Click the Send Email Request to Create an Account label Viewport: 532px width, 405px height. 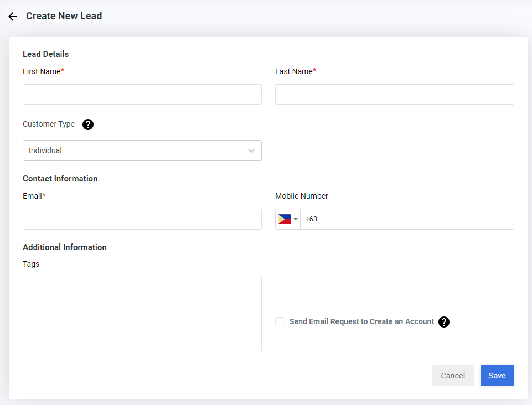(361, 321)
